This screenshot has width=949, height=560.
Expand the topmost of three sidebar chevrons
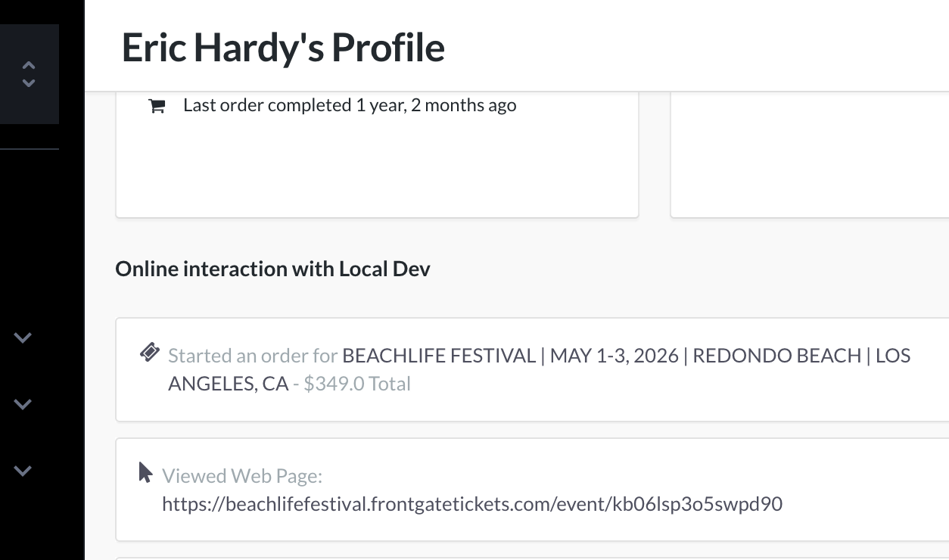pyautogui.click(x=23, y=338)
